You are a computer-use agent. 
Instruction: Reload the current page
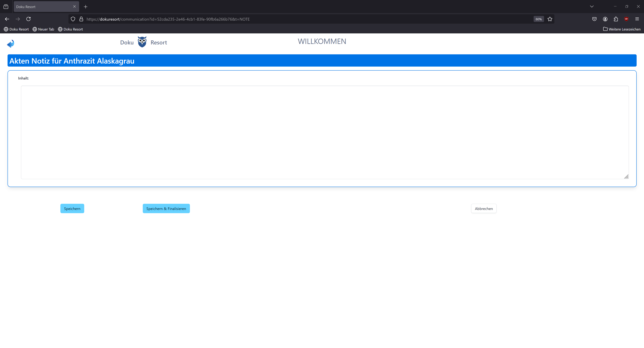[x=29, y=19]
